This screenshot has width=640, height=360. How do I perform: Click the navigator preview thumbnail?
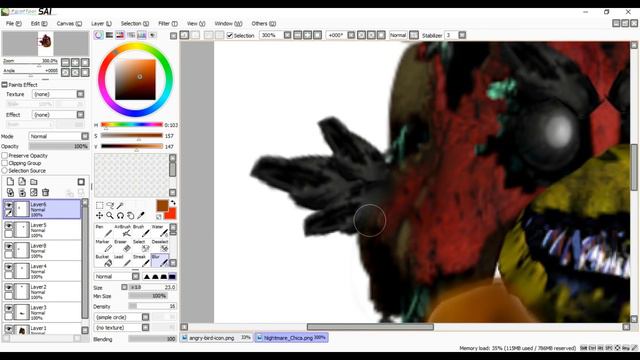click(46, 44)
